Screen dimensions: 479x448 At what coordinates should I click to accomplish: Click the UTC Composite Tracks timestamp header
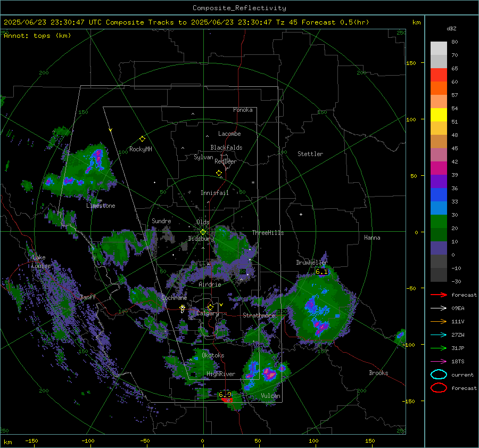pos(186,22)
